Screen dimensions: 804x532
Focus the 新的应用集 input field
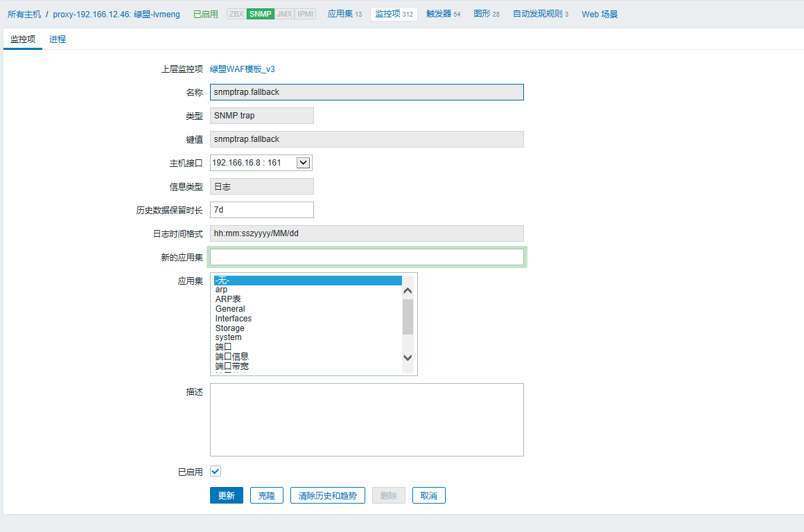click(367, 257)
